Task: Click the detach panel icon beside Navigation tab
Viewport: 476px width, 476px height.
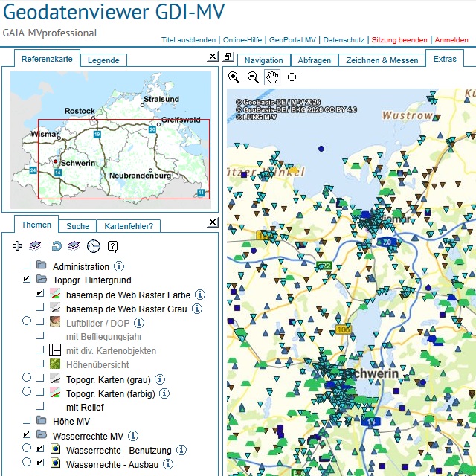Action: click(228, 57)
